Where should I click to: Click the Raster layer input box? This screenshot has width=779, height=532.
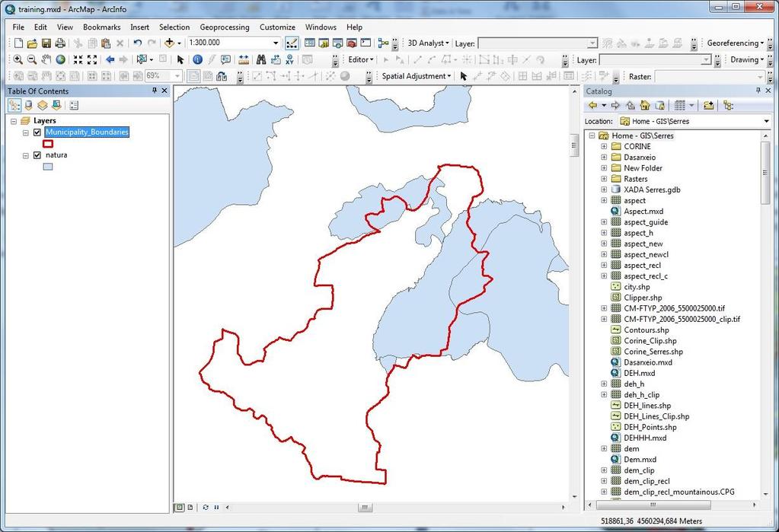point(709,77)
